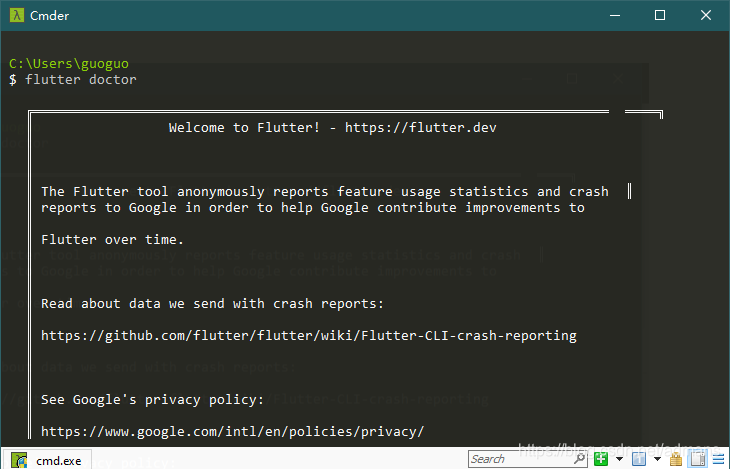This screenshot has width=730, height=469.
Task: Open the new console options dropdown arrow
Action: (x=619, y=459)
